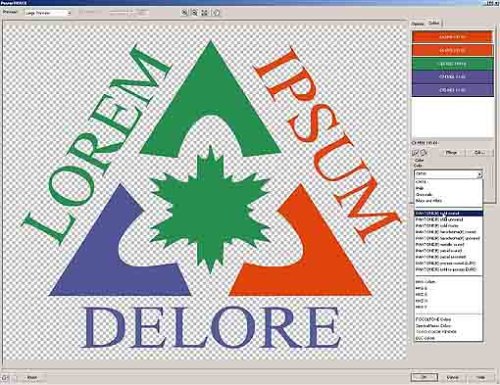Select PANTONE solid uncoated entry
Screen dimensions: 500x385
tap(448, 220)
